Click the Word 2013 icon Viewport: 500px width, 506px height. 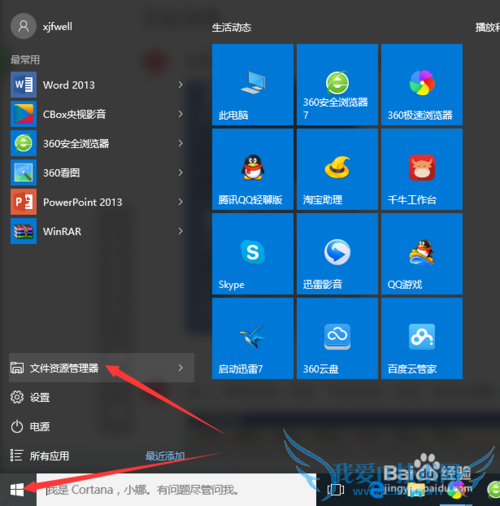pyautogui.click(x=24, y=85)
